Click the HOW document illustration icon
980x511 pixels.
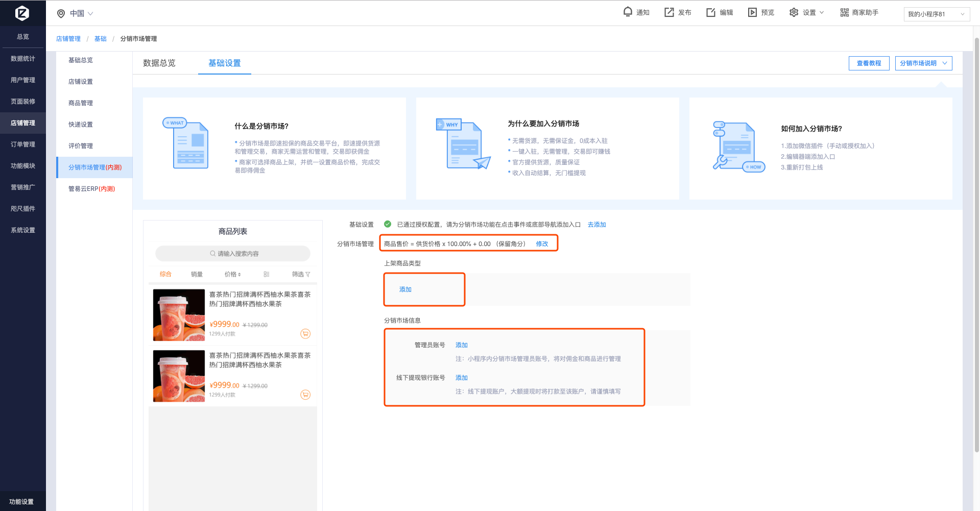(x=738, y=147)
